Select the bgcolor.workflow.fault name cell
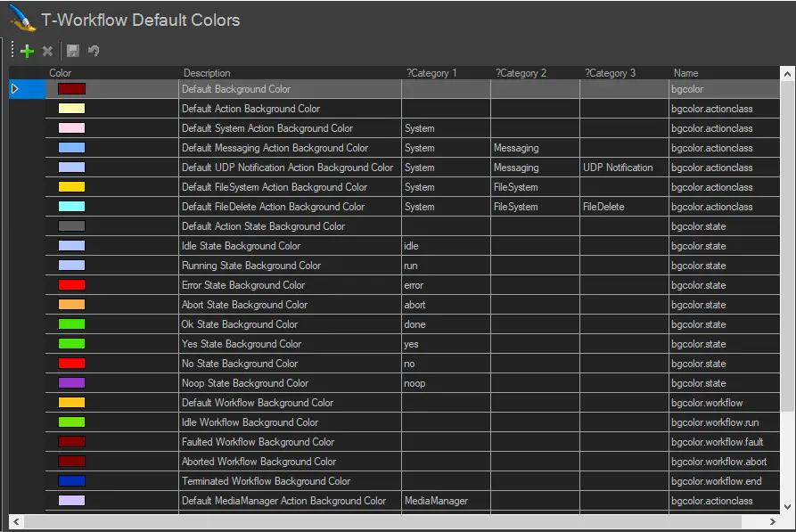Viewport: 796px width, 532px height. coord(716,442)
